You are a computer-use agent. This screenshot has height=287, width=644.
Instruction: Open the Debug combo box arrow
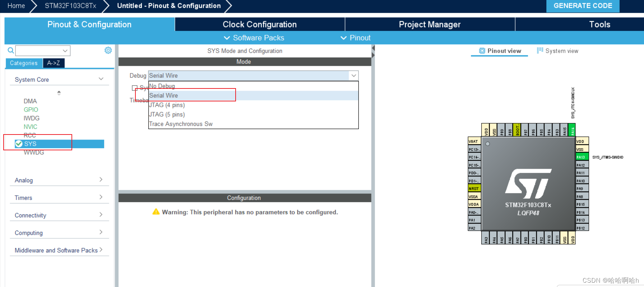coord(353,76)
